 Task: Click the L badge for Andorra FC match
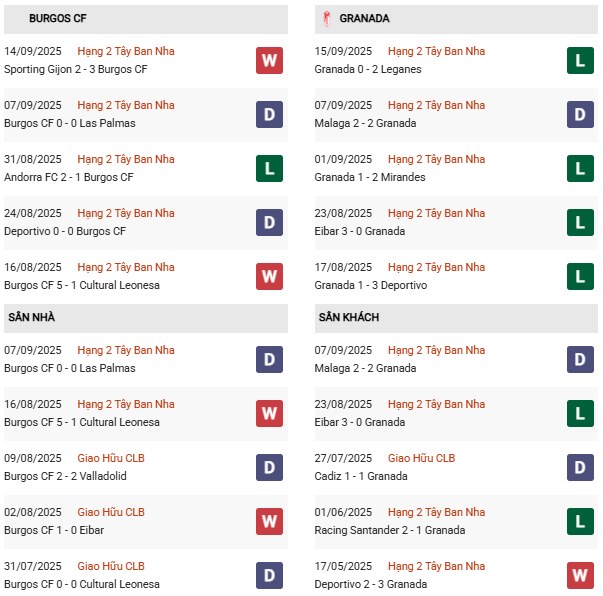pos(269,168)
